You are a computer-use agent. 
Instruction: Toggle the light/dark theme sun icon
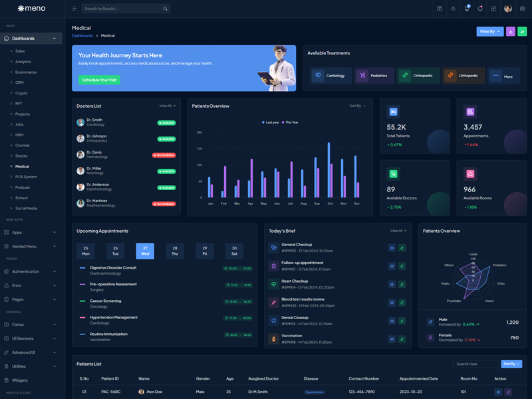[453, 9]
